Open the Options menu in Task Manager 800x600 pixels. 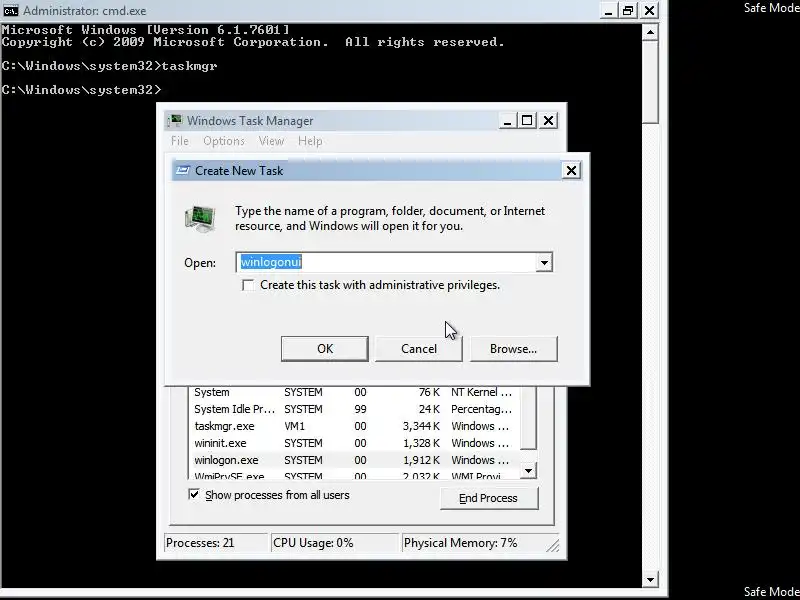pos(223,141)
